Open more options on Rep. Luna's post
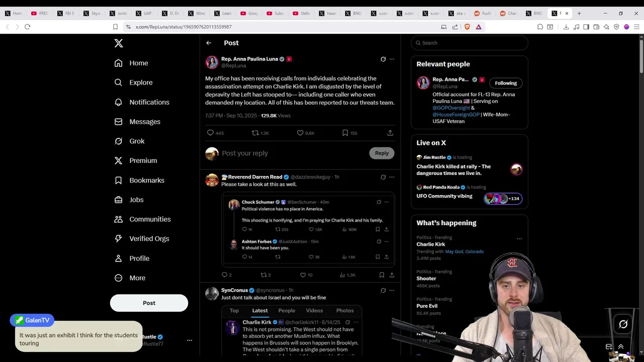 click(x=392, y=59)
